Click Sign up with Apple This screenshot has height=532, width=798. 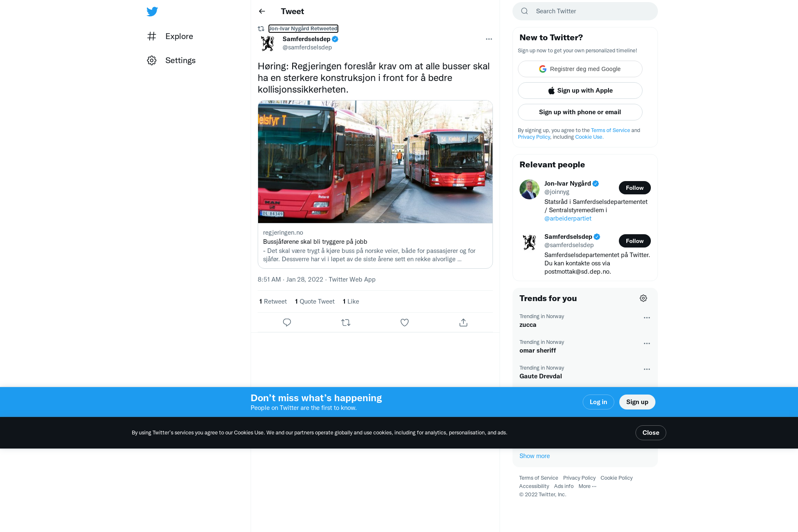[580, 91]
